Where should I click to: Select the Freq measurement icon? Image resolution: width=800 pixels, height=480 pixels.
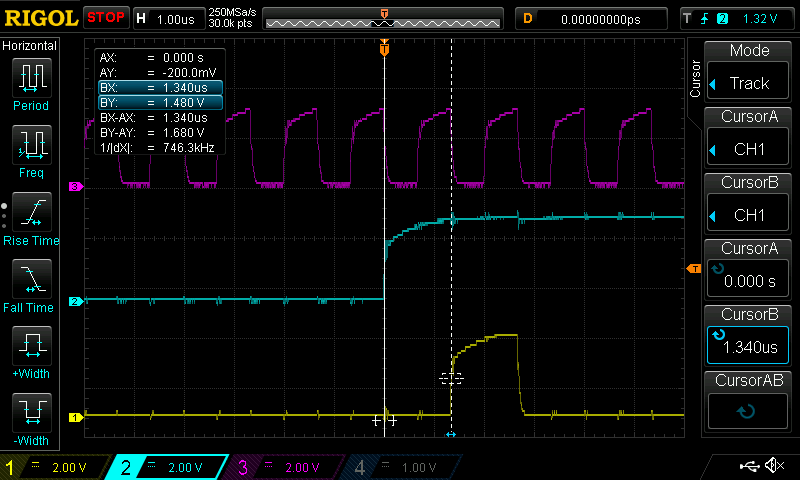click(32, 144)
